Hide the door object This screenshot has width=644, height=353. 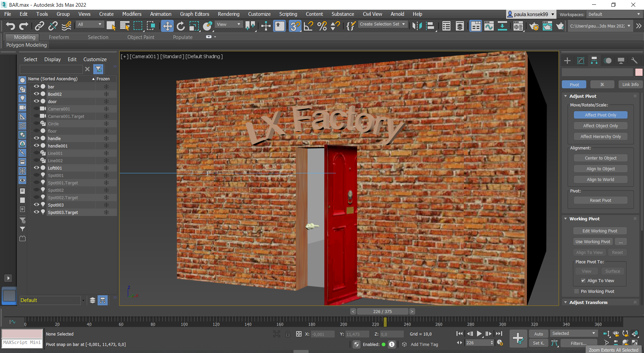[37, 101]
